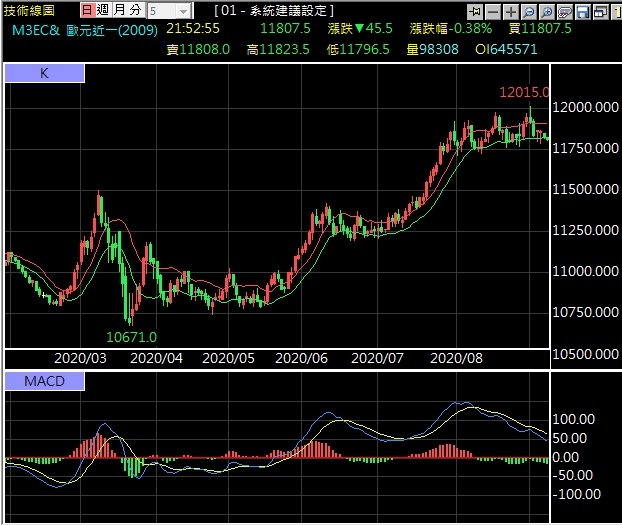This screenshot has height=525, width=622.
Task: Click the MACD 100.00 axis label
Action: 574,419
